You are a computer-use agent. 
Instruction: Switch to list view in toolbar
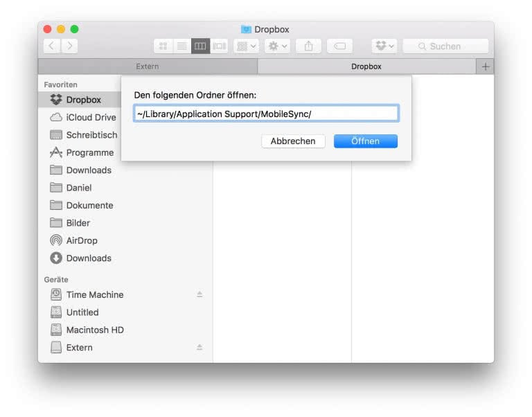click(x=182, y=46)
